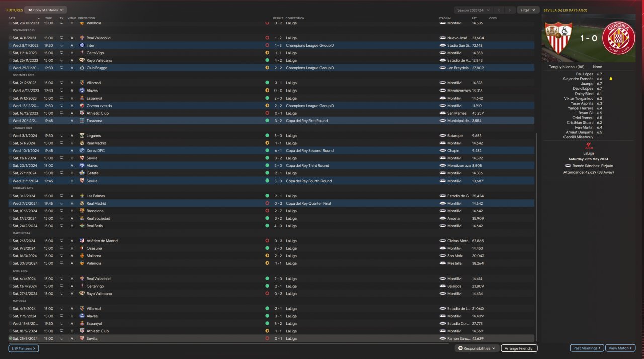This screenshot has width=644, height=359.
Task: Open the Responsibilities dropdown
Action: click(476, 348)
